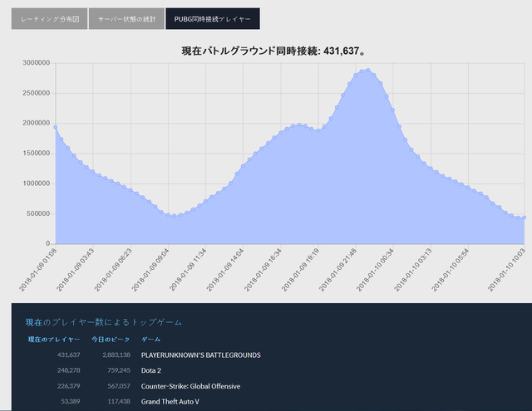Screen dimensions: 532x411
Task: Open PLAYERUNKNOWN'S BATTLEGROUNDS game link
Action: coord(201,355)
